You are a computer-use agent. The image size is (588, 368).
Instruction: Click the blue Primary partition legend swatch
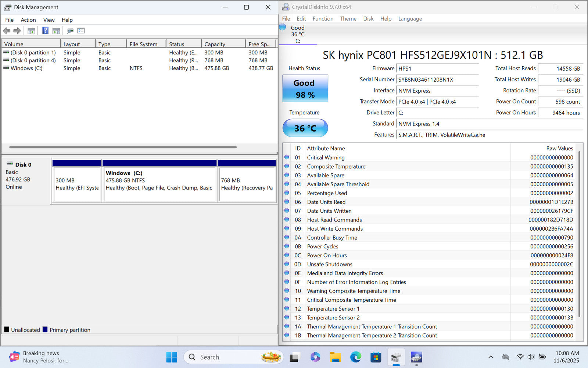45,330
